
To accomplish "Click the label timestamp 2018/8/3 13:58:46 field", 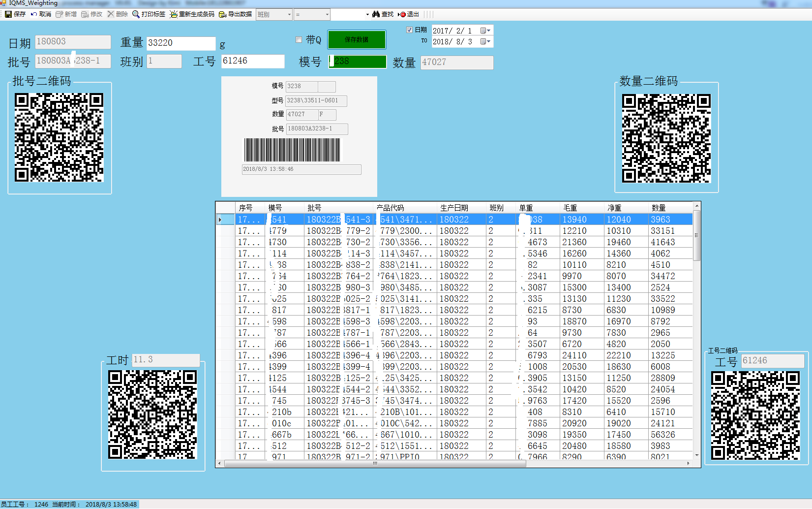I will pyautogui.click(x=301, y=169).
